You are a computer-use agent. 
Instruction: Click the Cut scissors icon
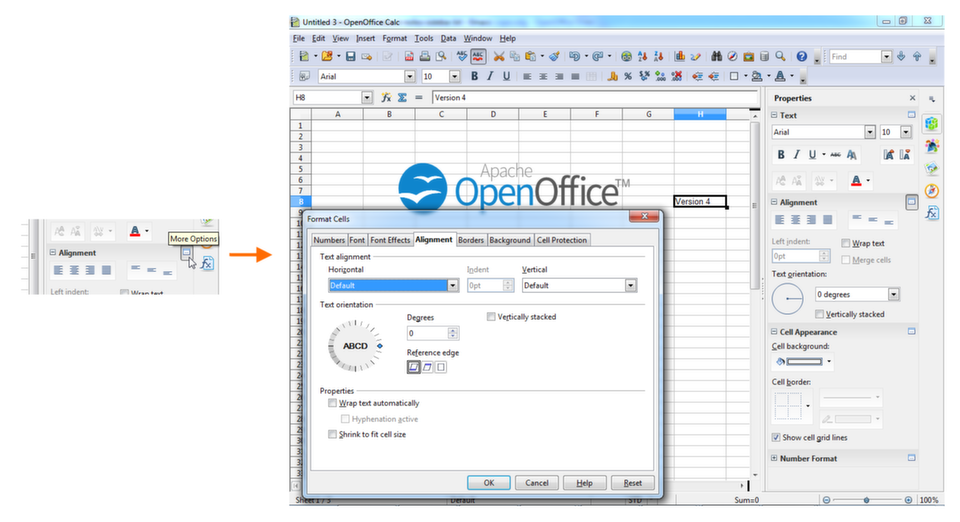point(499,56)
